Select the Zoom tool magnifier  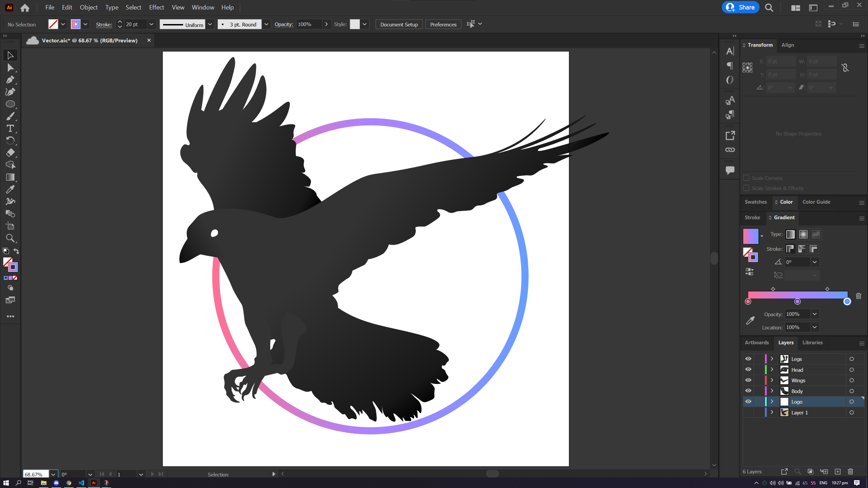point(10,238)
